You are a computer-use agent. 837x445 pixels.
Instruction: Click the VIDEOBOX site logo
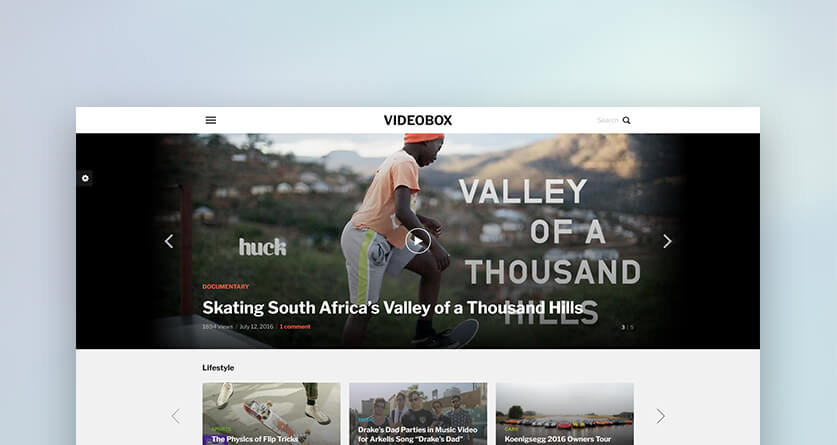click(418, 120)
